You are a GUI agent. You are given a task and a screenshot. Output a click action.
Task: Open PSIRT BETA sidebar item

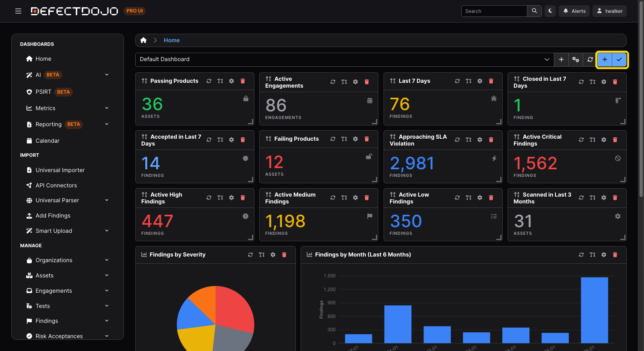point(68,92)
